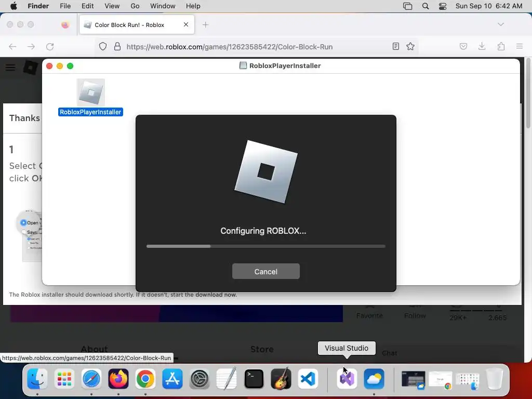Open minimized Chrome window thumbnail in dock
The image size is (532, 399).
441,380
